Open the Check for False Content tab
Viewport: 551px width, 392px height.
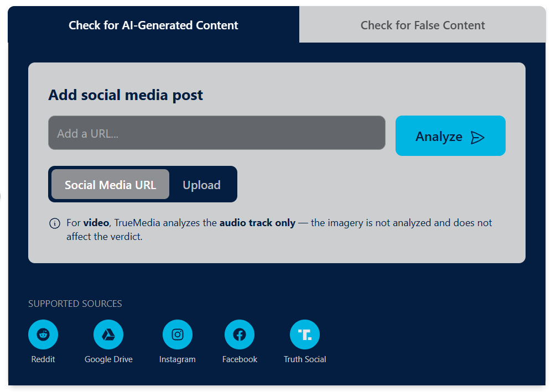click(423, 25)
